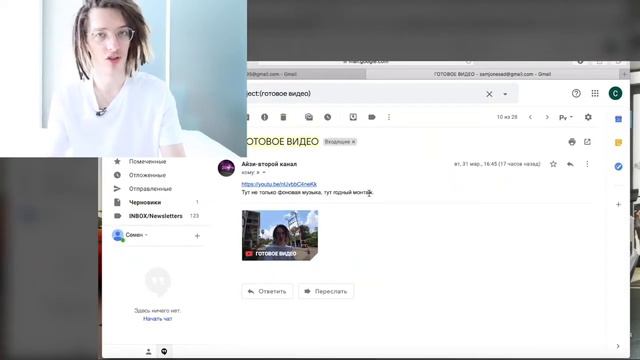This screenshot has width=640, height=360.
Task: Apply label with tag icon
Action: (x=372, y=117)
